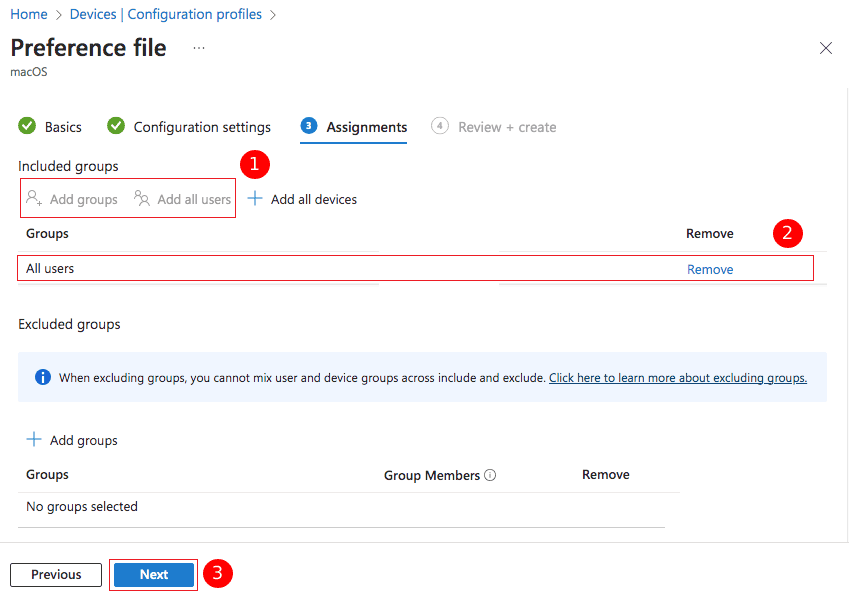Jump to the Review + create step
The width and height of the screenshot is (849, 601).
506,127
